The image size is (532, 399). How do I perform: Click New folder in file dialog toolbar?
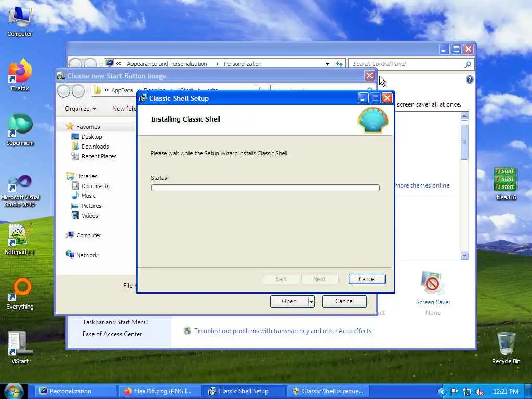tap(124, 109)
